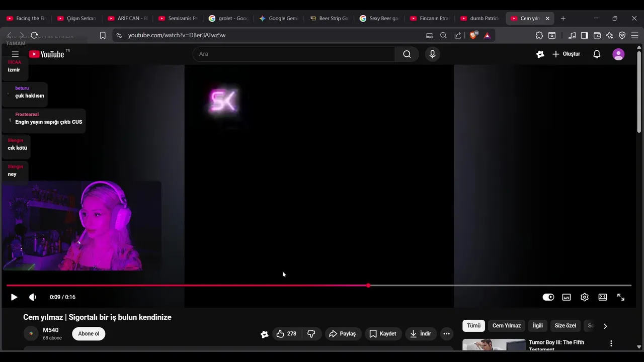The image size is (644, 362).
Task: Bookmark this page in address bar
Action: click(x=103, y=35)
